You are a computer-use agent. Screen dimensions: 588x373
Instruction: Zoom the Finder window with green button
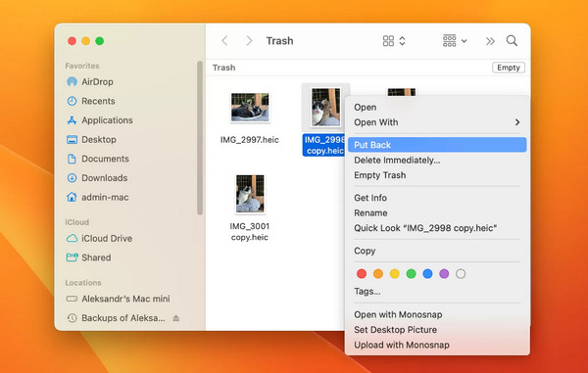tap(99, 41)
